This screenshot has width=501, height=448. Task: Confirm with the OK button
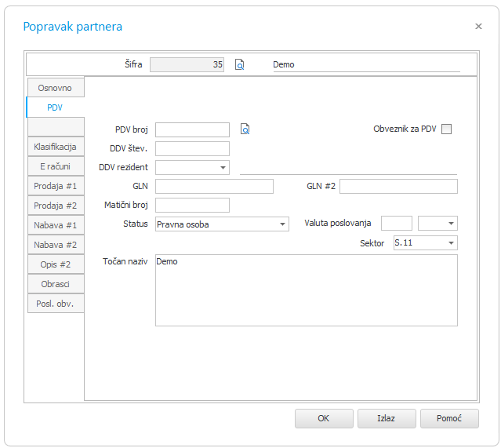(324, 418)
